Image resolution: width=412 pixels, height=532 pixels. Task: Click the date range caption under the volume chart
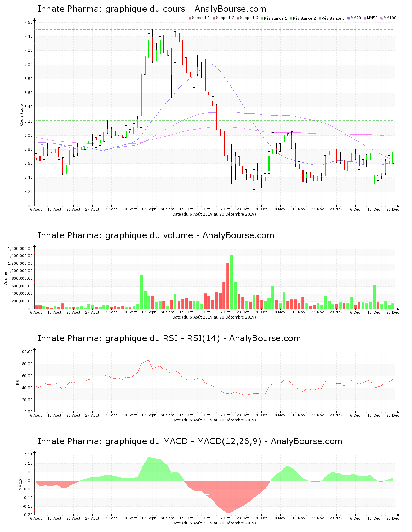(214, 317)
